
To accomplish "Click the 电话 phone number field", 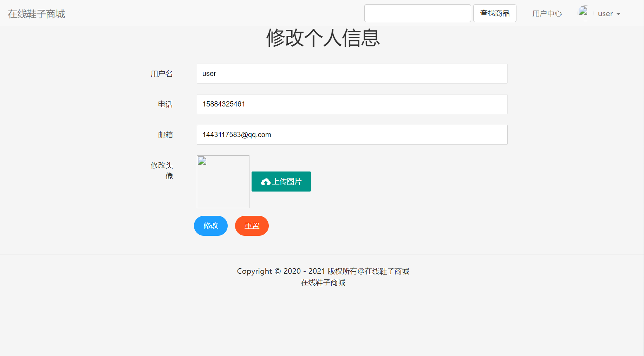I will [352, 104].
